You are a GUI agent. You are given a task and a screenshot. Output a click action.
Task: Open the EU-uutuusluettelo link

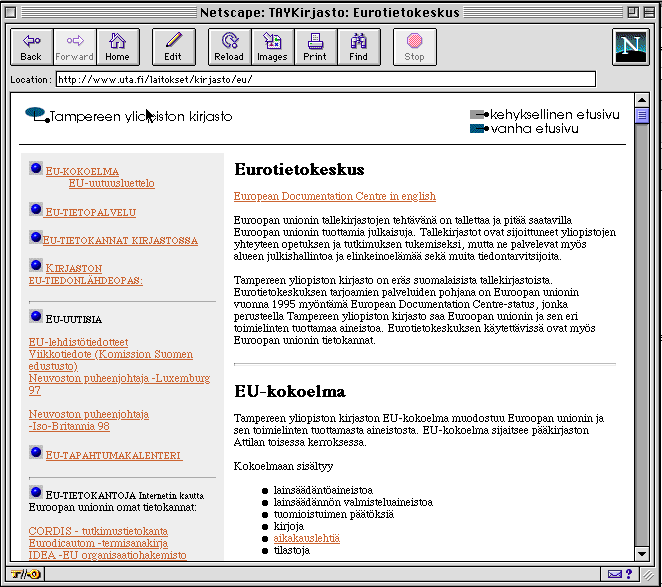pyautogui.click(x=111, y=183)
